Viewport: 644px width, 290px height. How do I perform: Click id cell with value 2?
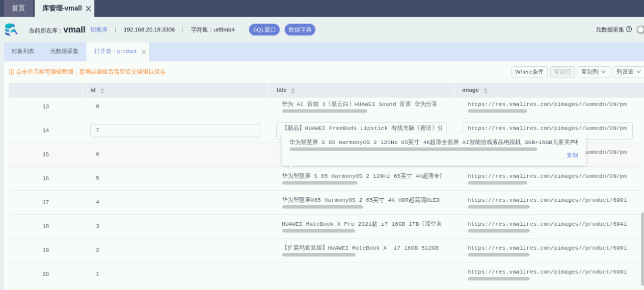(x=97, y=250)
